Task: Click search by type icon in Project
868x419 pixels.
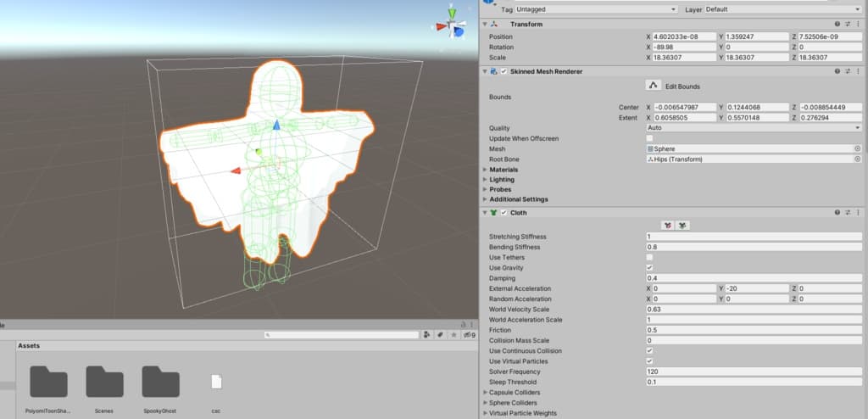Action: pyautogui.click(x=428, y=335)
